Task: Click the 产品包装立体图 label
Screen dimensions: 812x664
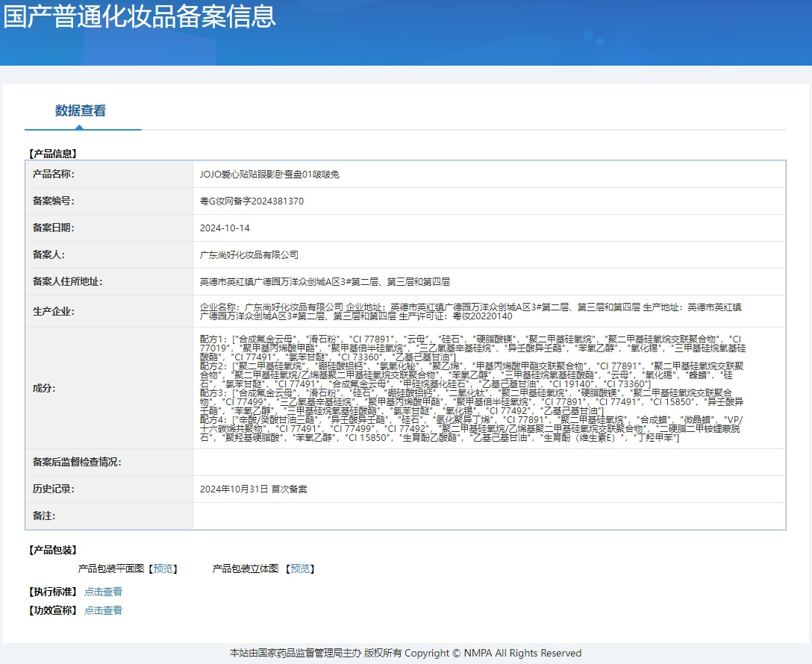Action: pyautogui.click(x=246, y=569)
